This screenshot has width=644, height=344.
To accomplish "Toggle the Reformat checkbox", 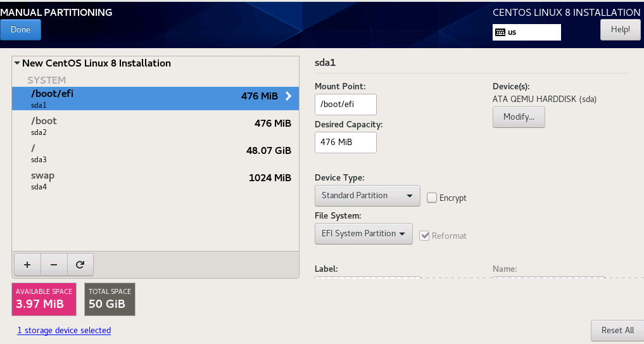I will click(x=424, y=236).
